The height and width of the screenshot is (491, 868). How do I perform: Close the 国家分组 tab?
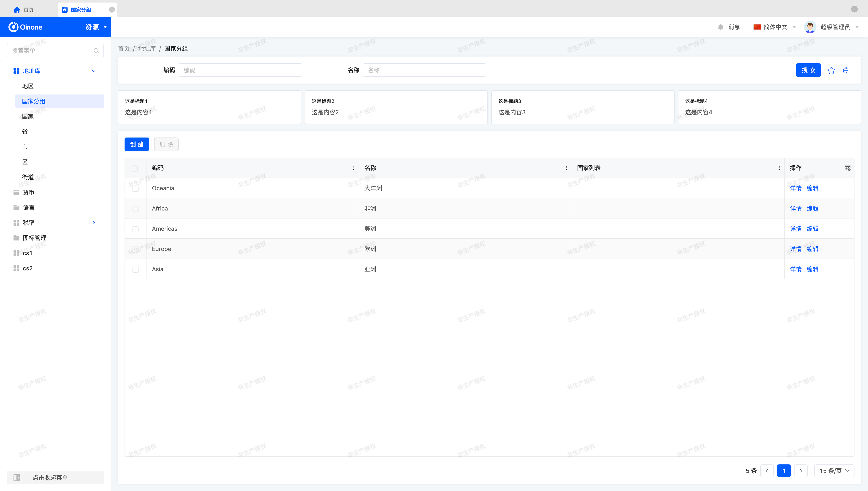tap(112, 10)
